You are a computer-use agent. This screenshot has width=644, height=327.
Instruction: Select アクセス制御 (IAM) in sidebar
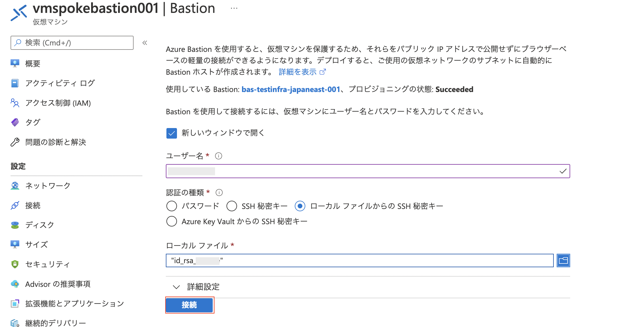58,103
